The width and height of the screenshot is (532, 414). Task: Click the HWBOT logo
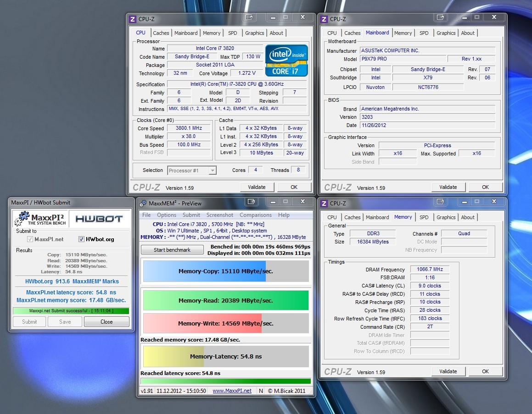tap(99, 219)
